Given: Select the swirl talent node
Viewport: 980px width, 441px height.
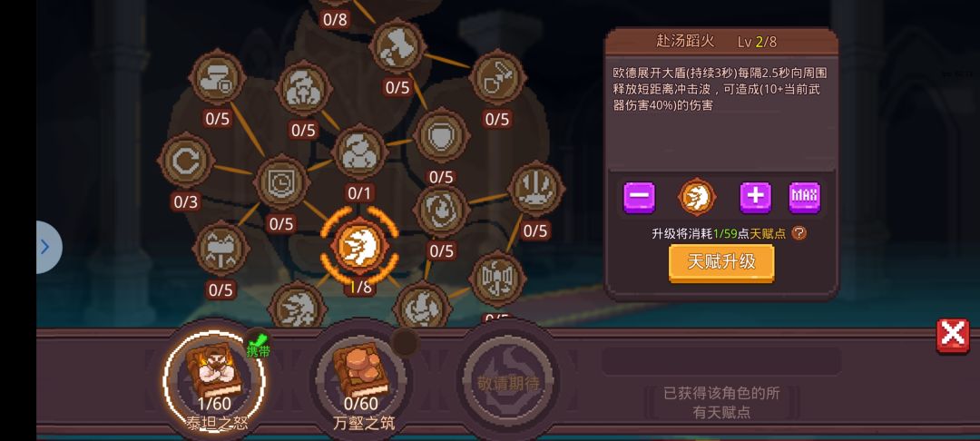Looking at the screenshot, I should pyautogui.click(x=441, y=211).
